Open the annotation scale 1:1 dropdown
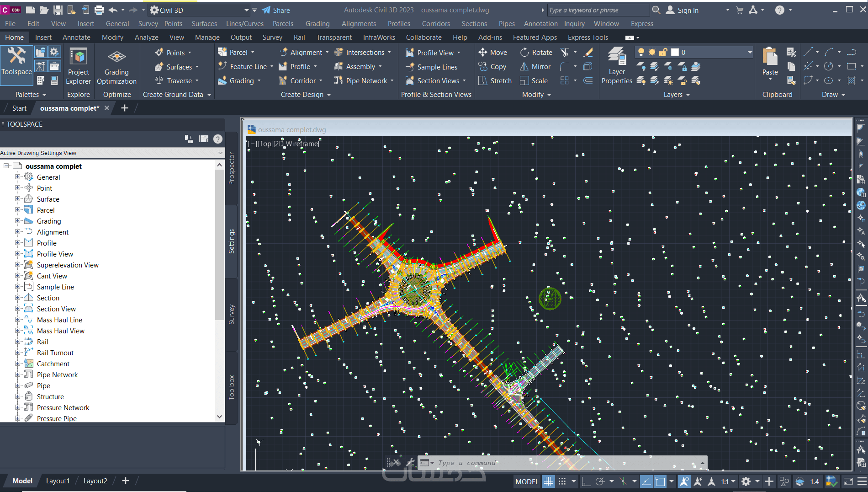Image resolution: width=868 pixels, height=492 pixels. (728, 481)
